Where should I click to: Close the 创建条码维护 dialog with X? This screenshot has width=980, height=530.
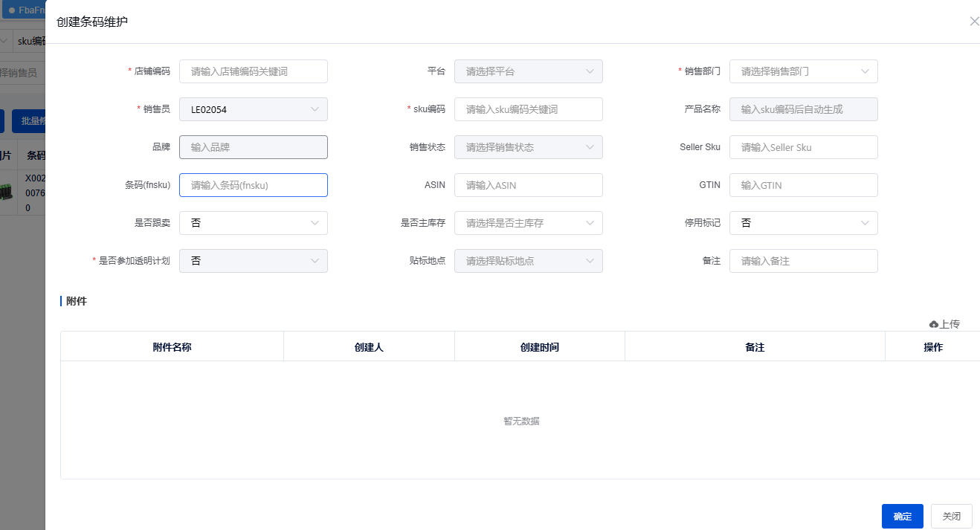coord(974,22)
